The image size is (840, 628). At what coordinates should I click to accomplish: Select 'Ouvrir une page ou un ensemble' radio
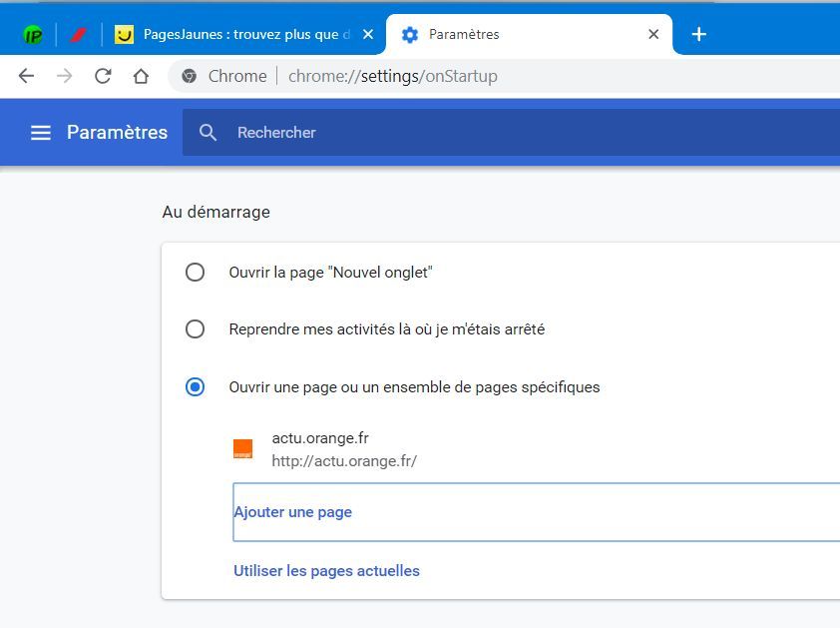(x=196, y=386)
